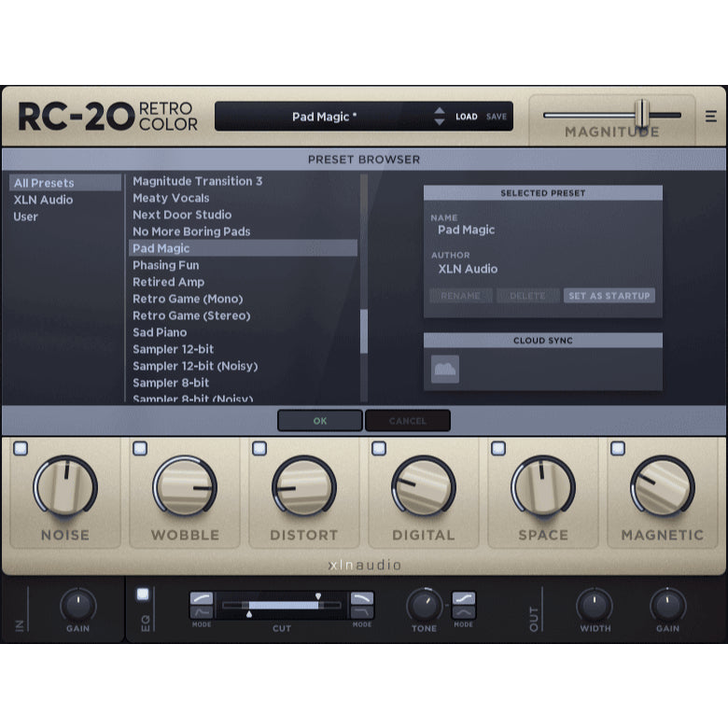This screenshot has height=728, width=728.
Task: Step to previous preset with up arrow
Action: pos(440,111)
